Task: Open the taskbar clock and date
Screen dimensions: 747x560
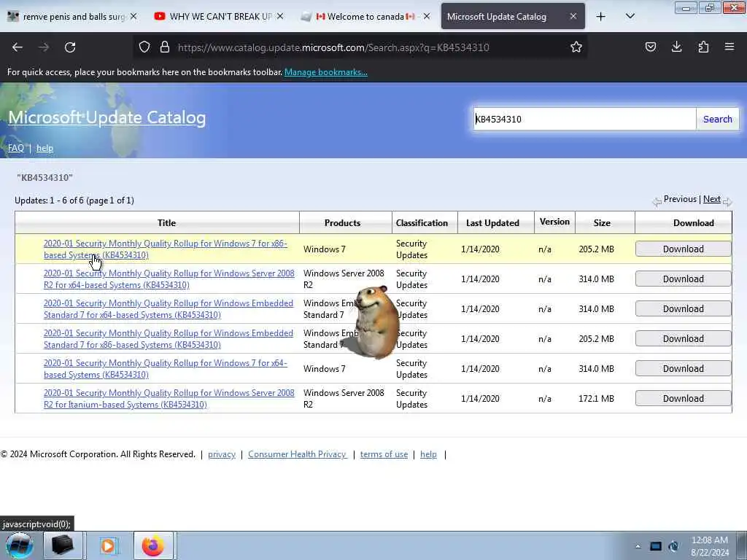Action: pyautogui.click(x=709, y=546)
